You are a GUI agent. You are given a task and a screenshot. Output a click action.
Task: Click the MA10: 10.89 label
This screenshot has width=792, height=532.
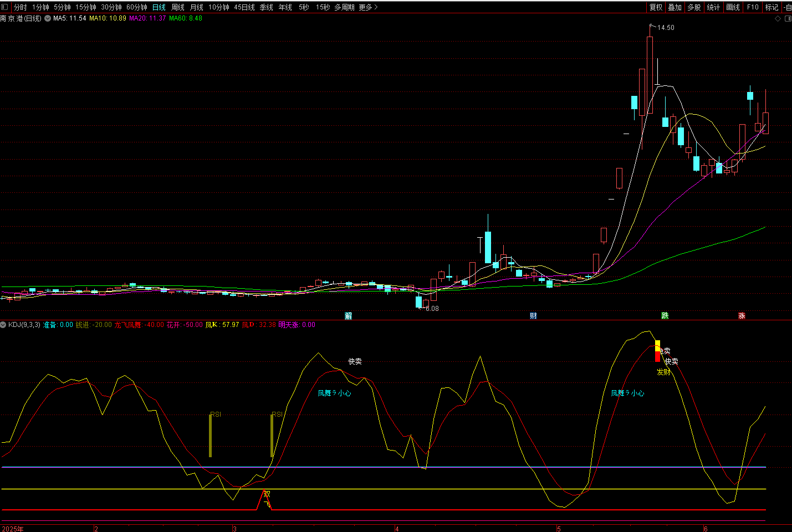click(x=108, y=18)
